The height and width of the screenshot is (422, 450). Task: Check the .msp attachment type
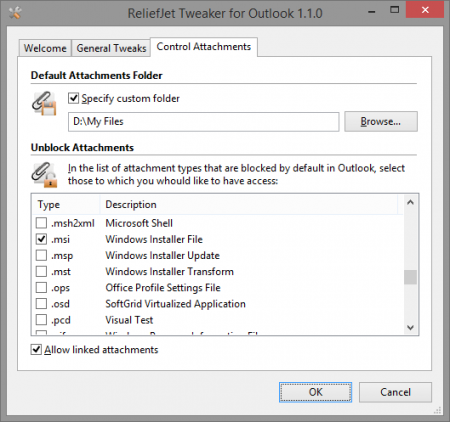pyautogui.click(x=41, y=255)
